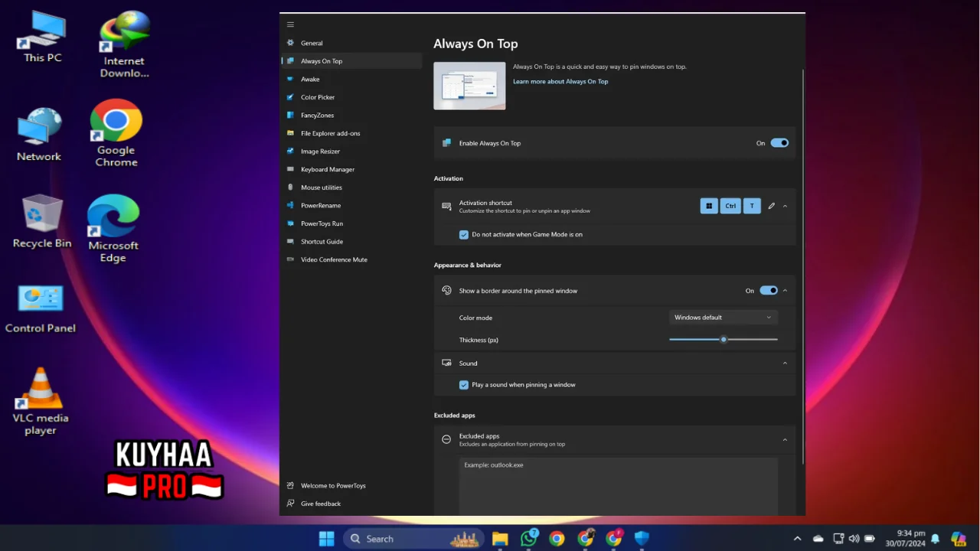Image resolution: width=980 pixels, height=551 pixels.
Task: Go to Color Picker settings
Action: (x=351, y=97)
